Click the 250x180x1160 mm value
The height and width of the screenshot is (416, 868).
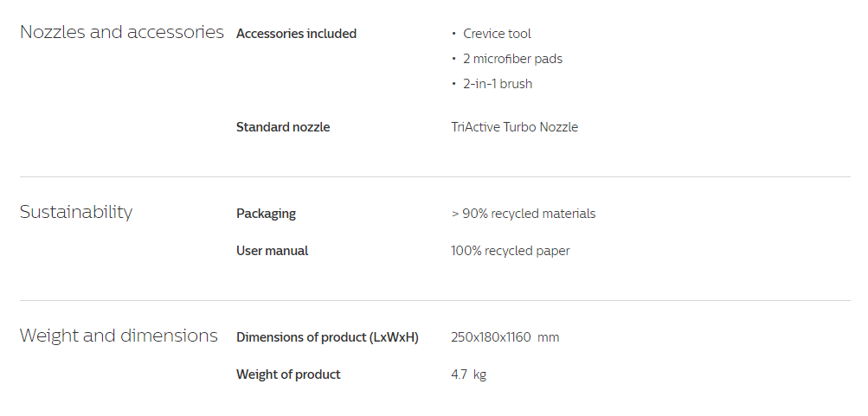tap(505, 337)
